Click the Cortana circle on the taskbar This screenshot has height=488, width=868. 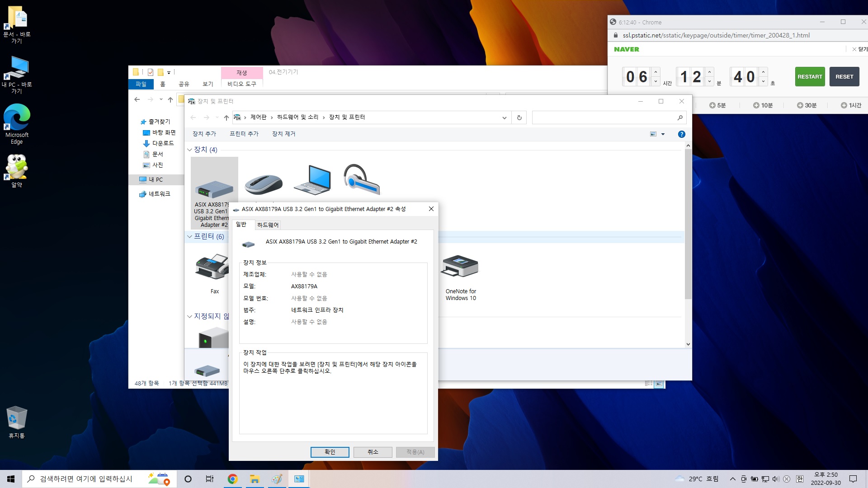pos(188,479)
